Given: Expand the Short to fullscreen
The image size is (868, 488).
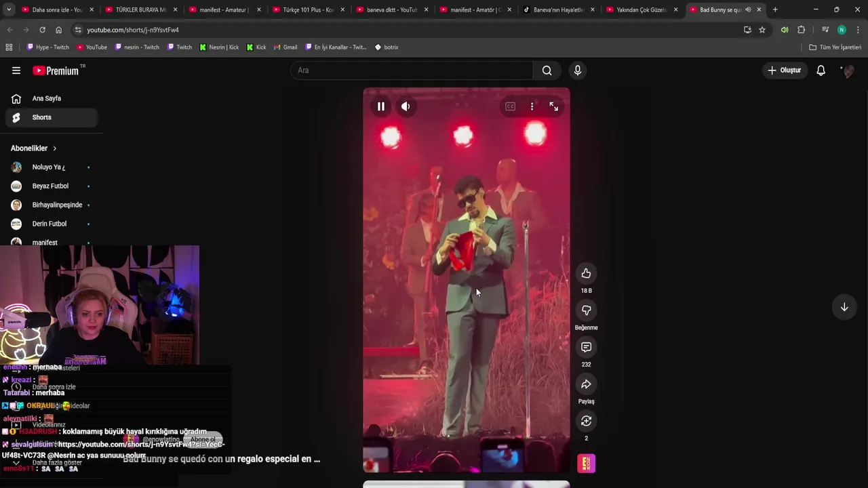Looking at the screenshot, I should click(554, 106).
